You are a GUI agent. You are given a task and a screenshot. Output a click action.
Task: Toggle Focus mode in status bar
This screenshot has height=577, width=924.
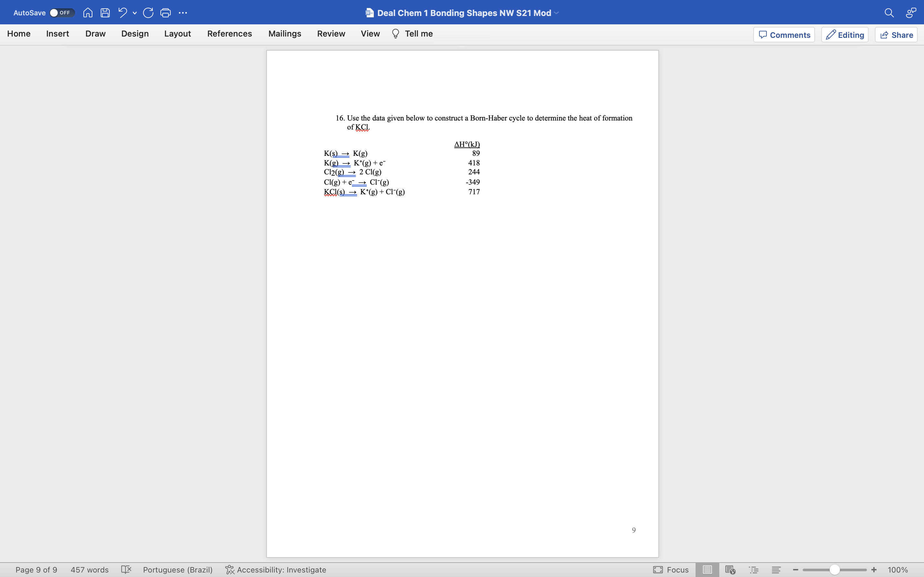[671, 569]
